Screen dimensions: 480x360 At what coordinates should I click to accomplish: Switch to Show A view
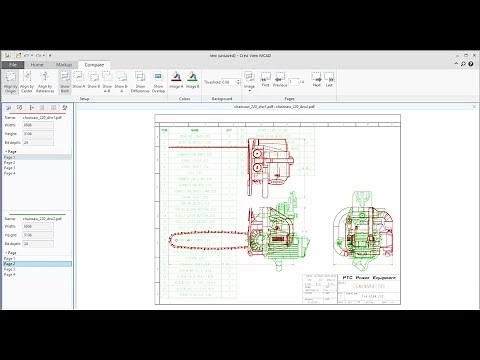[x=79, y=80]
